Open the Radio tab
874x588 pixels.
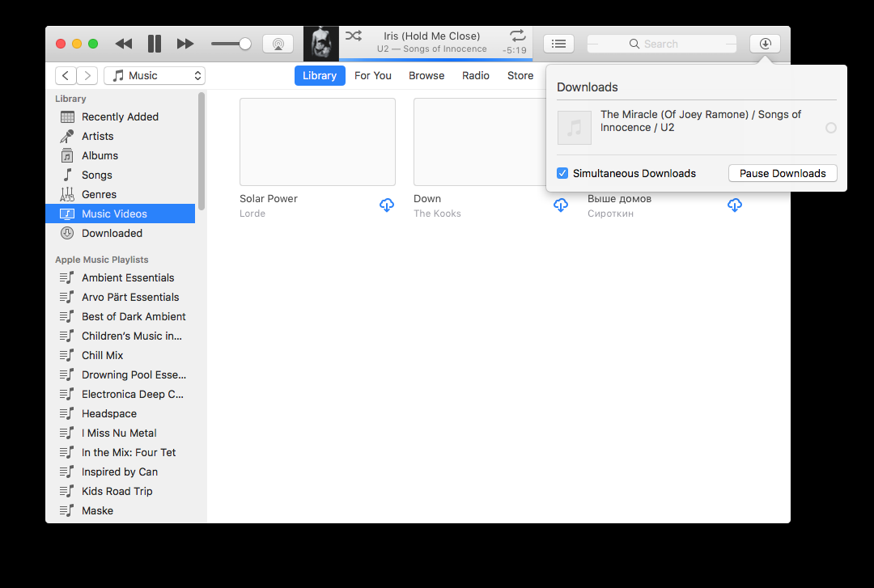coord(476,76)
